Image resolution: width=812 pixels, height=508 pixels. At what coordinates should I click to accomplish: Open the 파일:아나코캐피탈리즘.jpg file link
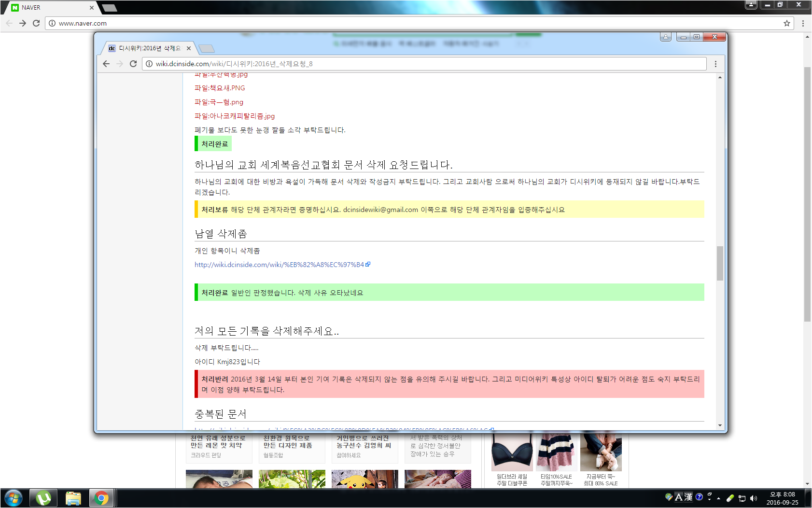235,116
